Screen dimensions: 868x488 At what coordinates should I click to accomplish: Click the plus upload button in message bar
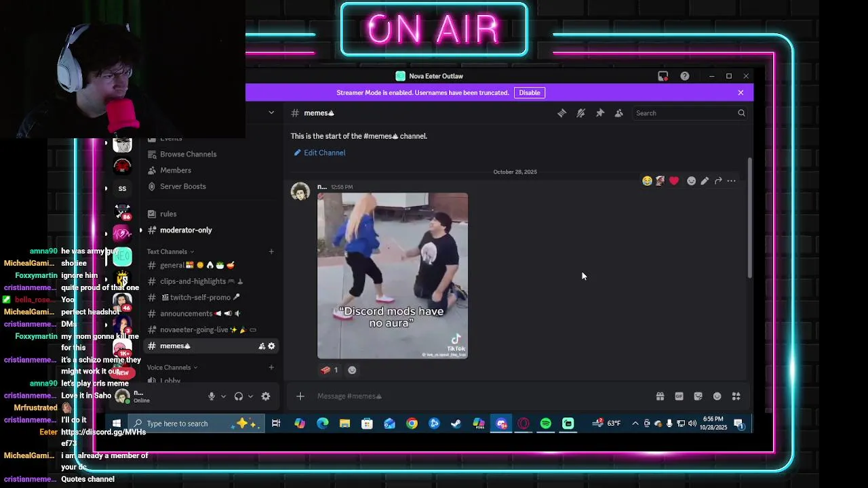click(300, 396)
